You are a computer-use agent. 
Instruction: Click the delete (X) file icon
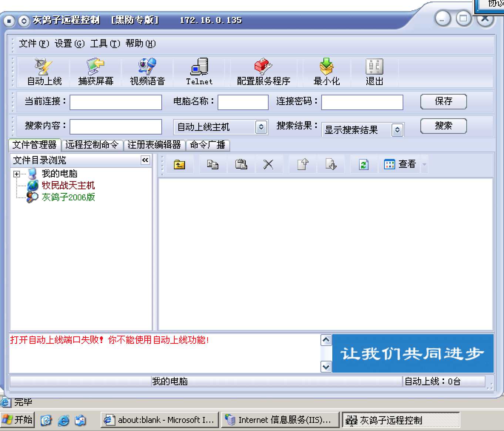[268, 164]
